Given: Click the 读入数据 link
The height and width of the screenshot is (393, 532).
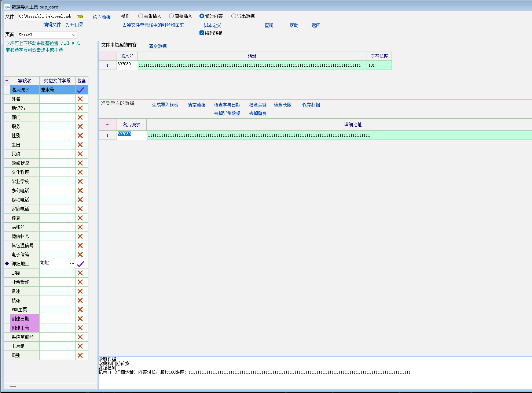Looking at the screenshot, I should [x=102, y=17].
